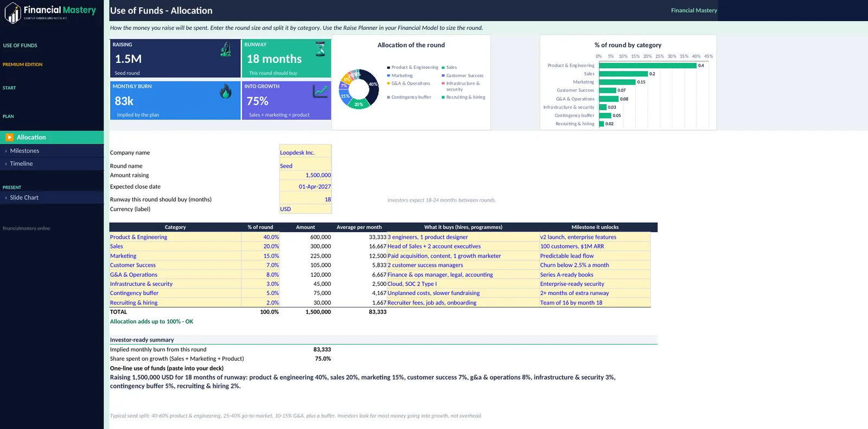Open the Timeline sidebar item
Viewport: 868px width, 429px height.
(x=52, y=163)
